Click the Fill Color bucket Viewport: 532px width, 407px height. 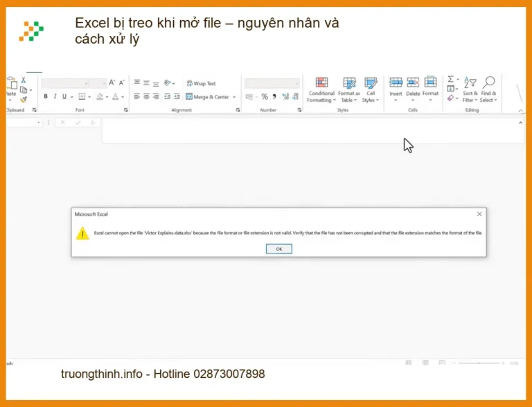click(x=100, y=96)
